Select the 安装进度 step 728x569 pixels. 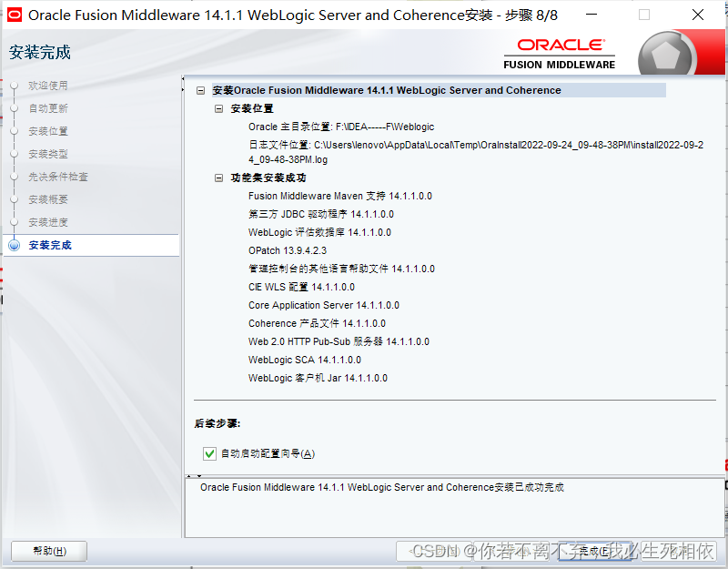coord(48,222)
